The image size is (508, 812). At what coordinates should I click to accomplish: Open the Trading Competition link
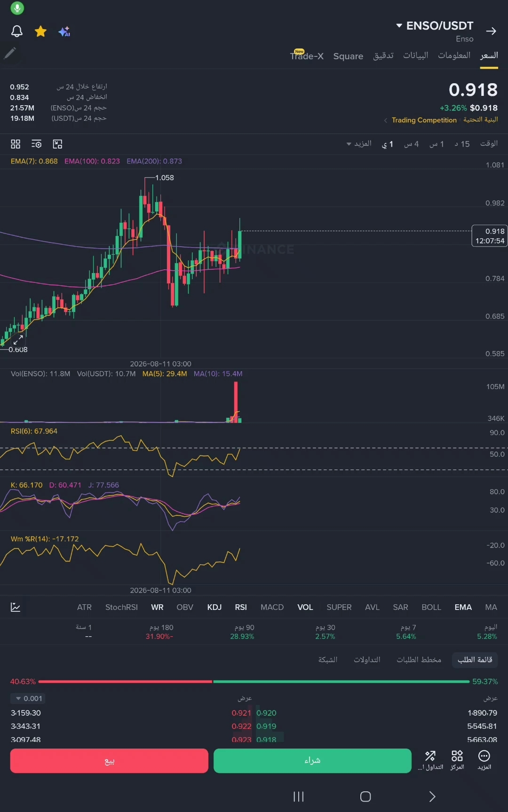(x=424, y=120)
